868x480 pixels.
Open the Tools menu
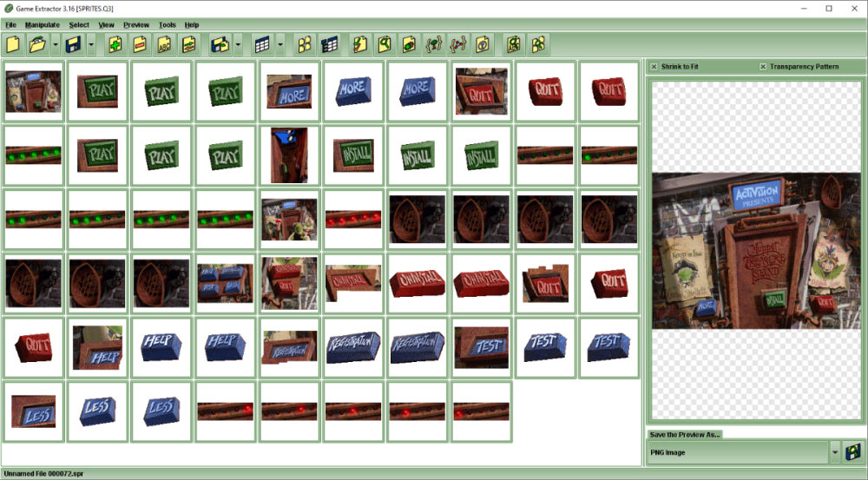click(168, 25)
